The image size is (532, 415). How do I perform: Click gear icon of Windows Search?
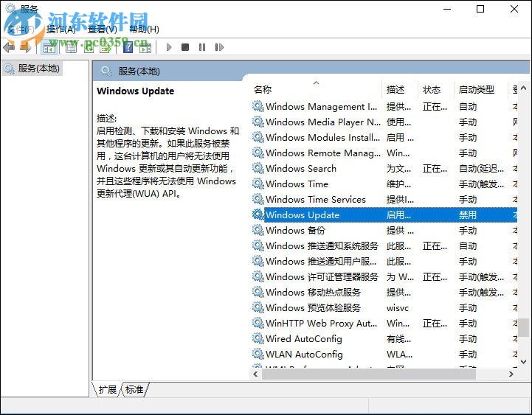click(x=258, y=168)
